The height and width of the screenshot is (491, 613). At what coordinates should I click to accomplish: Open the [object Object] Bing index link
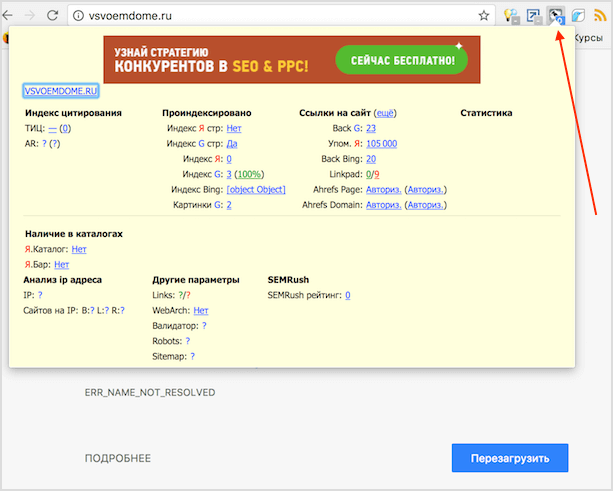(256, 190)
